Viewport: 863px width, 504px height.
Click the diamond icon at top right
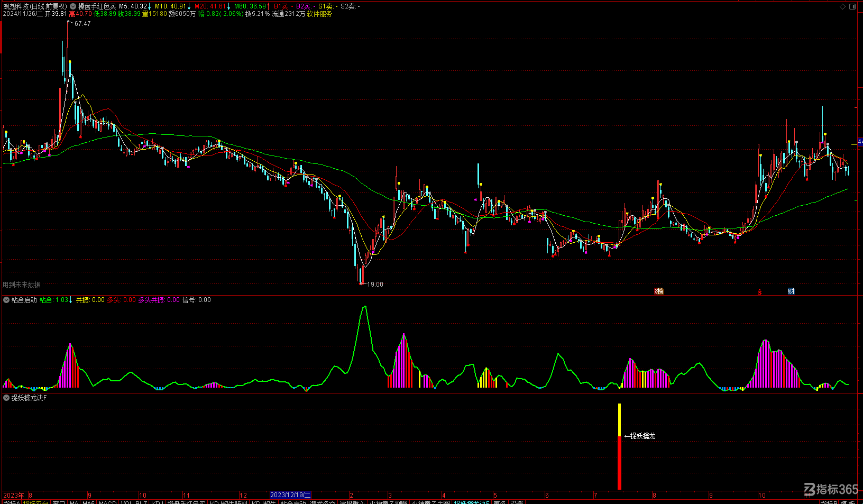(x=842, y=6)
